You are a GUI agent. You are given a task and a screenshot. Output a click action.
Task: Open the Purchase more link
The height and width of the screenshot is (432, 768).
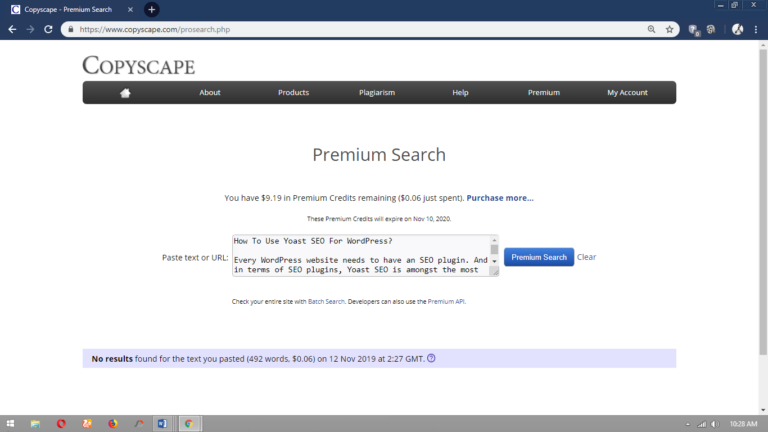point(500,198)
